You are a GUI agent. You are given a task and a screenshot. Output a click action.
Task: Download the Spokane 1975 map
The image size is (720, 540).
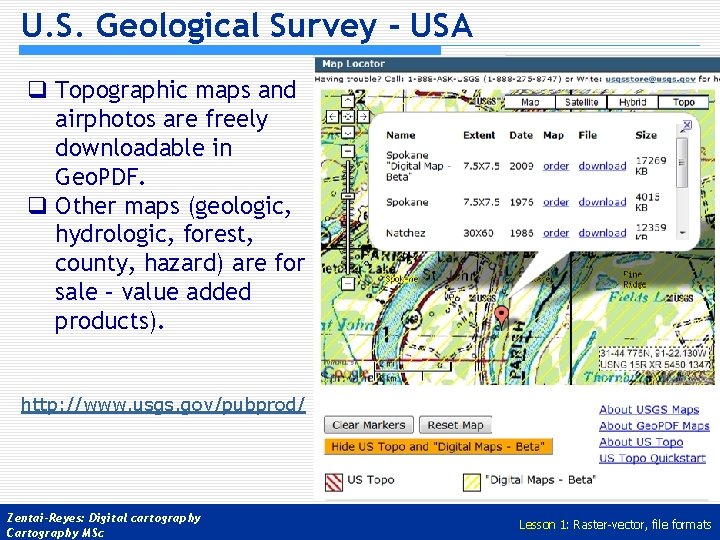[x=602, y=202]
